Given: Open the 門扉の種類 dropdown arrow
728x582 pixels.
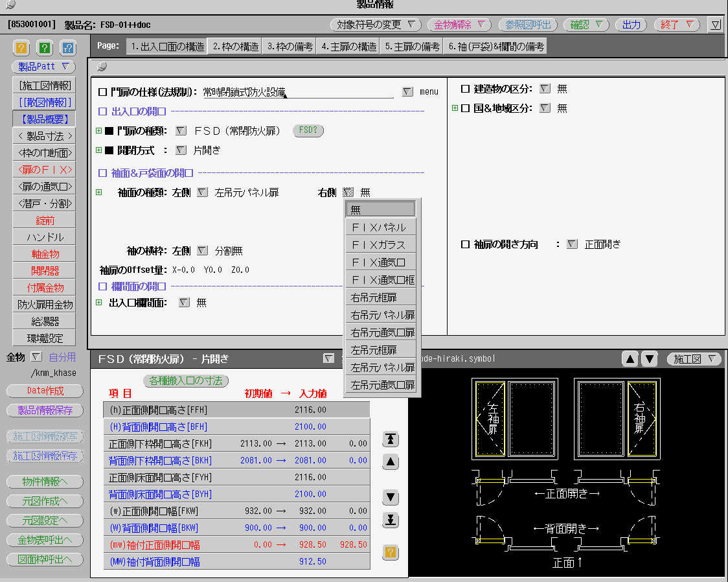Looking at the screenshot, I should tap(181, 130).
